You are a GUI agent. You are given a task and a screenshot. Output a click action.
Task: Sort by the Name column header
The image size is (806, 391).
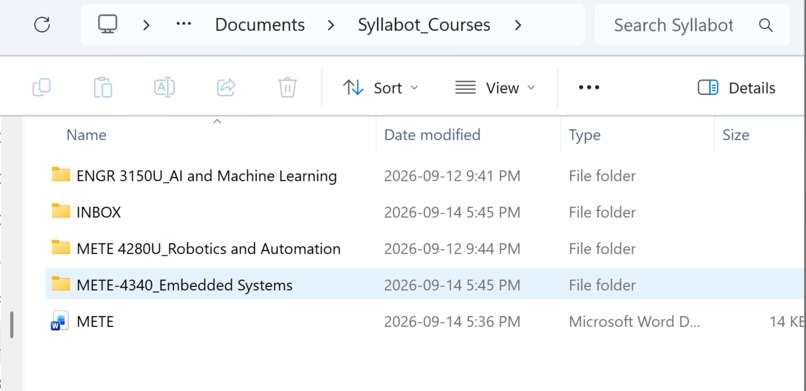click(86, 135)
